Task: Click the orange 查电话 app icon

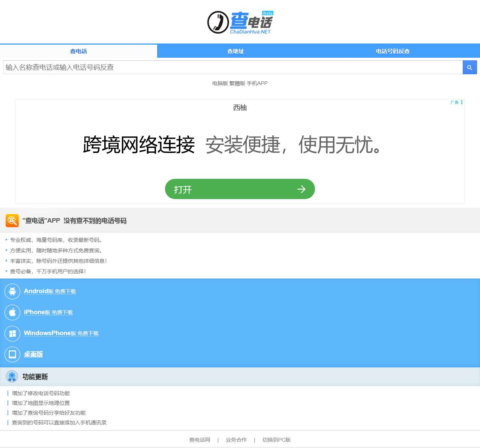Action: pyautogui.click(x=12, y=221)
